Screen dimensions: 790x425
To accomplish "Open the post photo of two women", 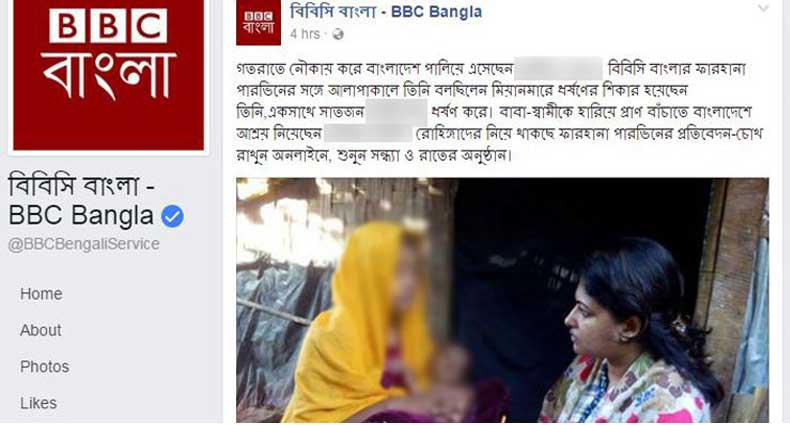I will click(502, 300).
